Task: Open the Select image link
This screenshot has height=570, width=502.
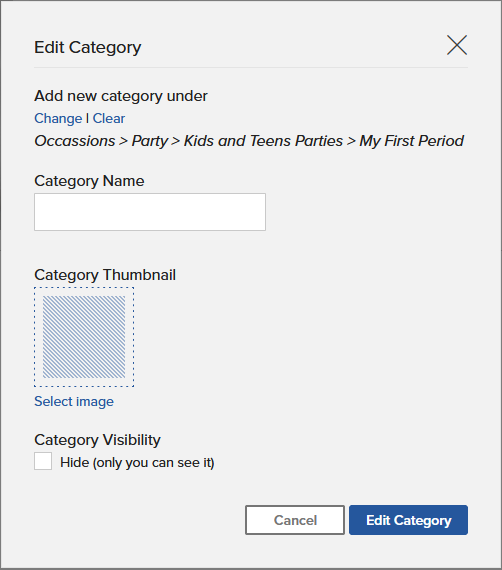Action: 74,401
